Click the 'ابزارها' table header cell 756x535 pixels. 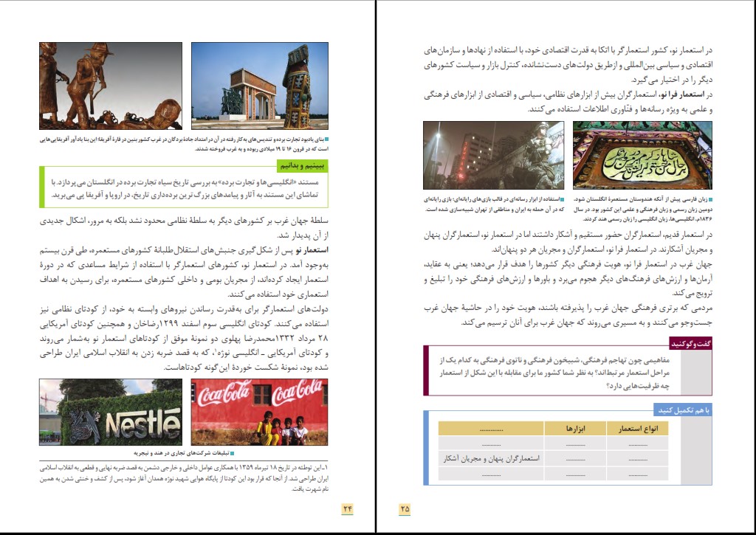pyautogui.click(x=575, y=429)
